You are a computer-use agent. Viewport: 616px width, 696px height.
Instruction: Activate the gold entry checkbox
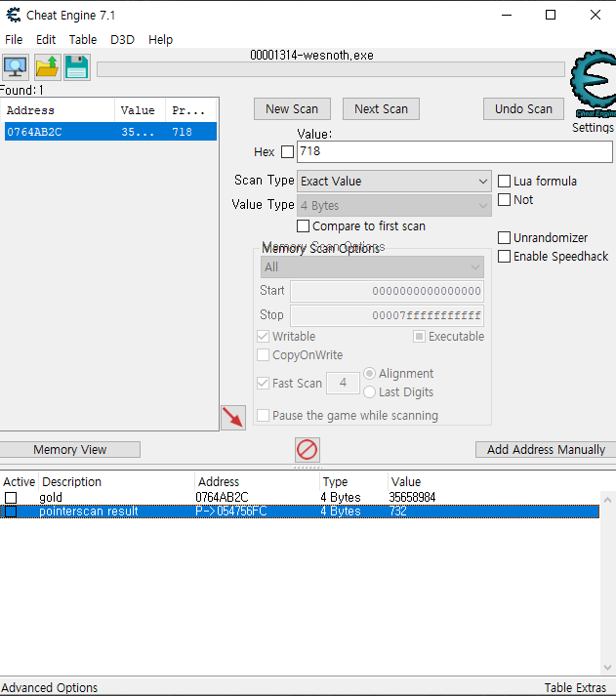tap(11, 498)
